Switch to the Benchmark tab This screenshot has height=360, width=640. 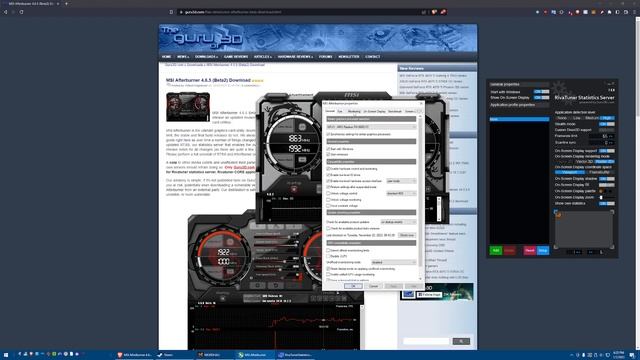[x=395, y=111]
